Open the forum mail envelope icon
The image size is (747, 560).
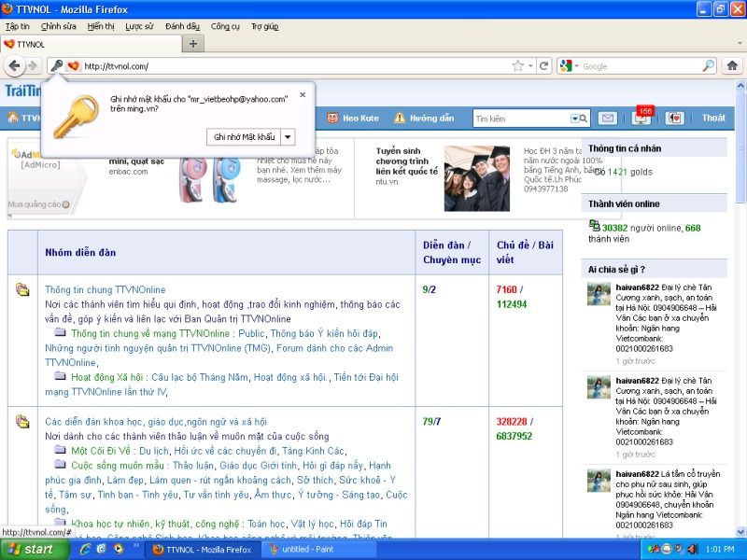(608, 119)
